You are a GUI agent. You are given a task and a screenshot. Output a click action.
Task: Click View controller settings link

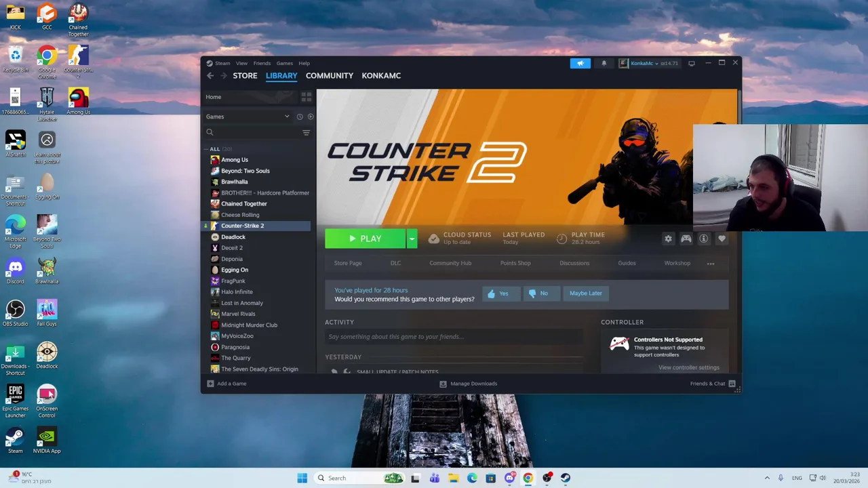click(688, 367)
